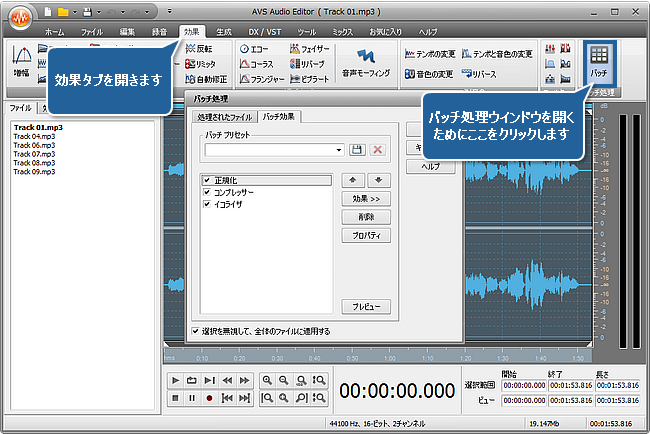Image resolution: width=650 pixels, height=434 pixels.
Task: Uncheck the コンプレッサー effect
Action: tap(207, 191)
